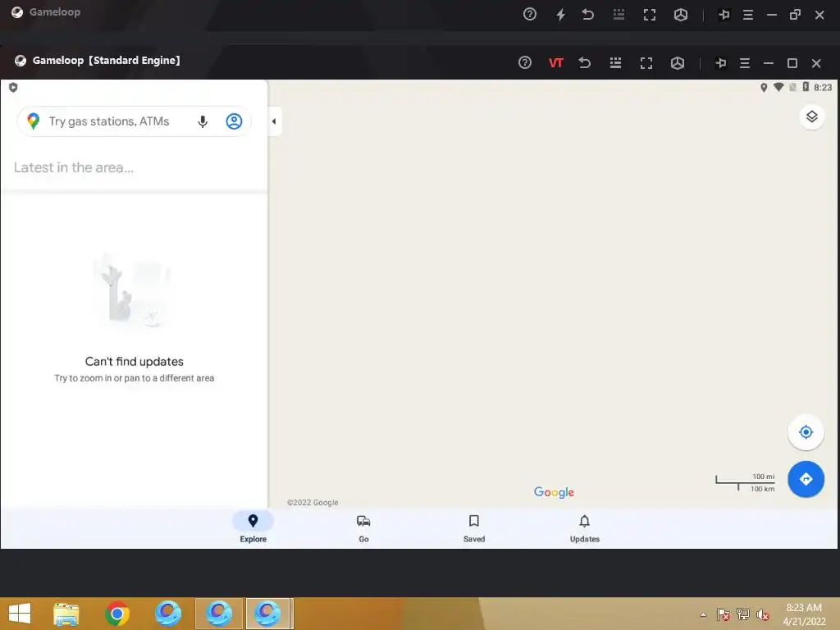Click lightning bolt icon in back Gameloop window
The height and width of the screenshot is (630, 840).
click(x=561, y=15)
